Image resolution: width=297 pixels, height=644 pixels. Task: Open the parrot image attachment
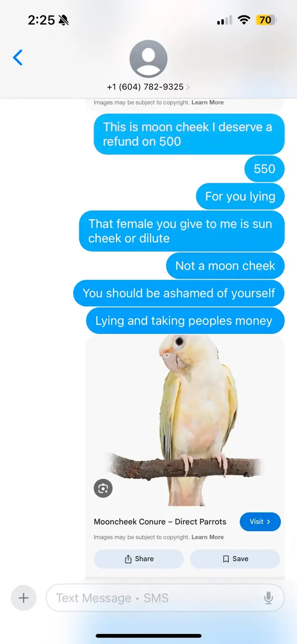coord(185,421)
